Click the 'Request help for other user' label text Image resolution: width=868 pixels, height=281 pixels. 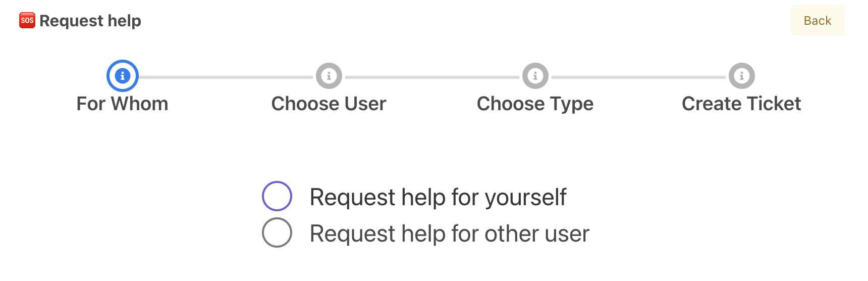coord(449,233)
